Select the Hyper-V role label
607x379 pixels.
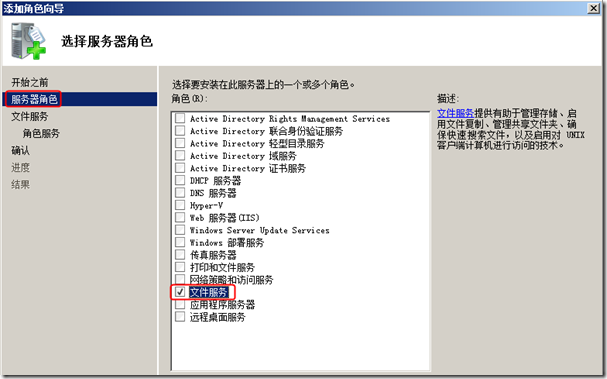click(206, 205)
